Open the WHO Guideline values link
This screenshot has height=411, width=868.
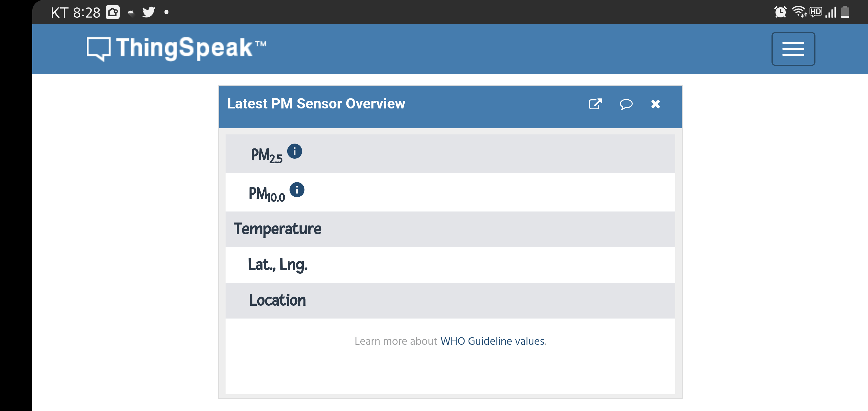492,341
